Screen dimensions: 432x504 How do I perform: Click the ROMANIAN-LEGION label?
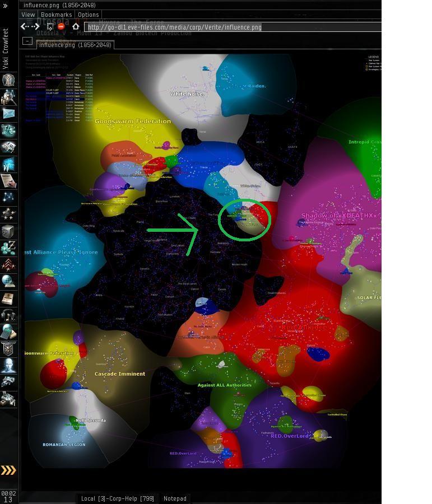point(64,445)
